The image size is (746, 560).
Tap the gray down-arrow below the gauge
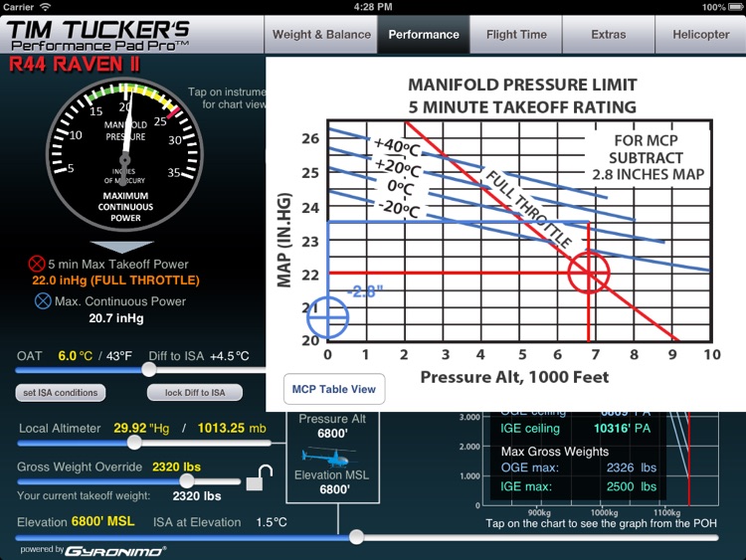122,247
